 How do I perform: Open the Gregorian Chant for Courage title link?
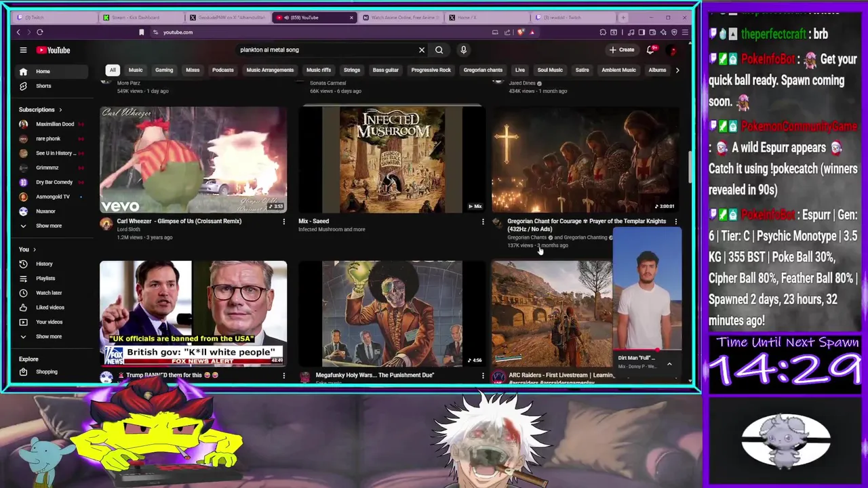tap(587, 225)
